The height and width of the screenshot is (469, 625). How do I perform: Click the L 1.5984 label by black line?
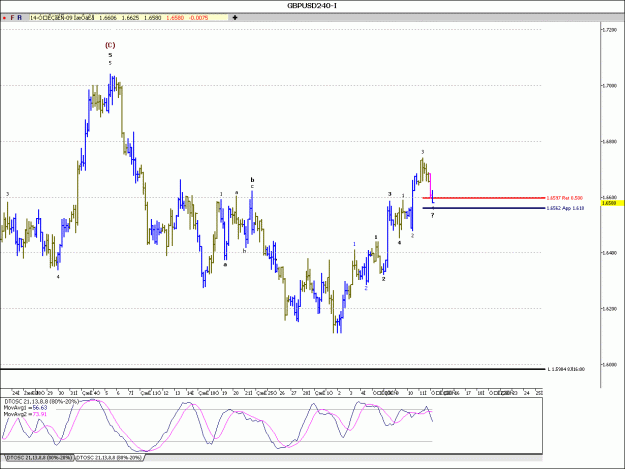coord(566,369)
